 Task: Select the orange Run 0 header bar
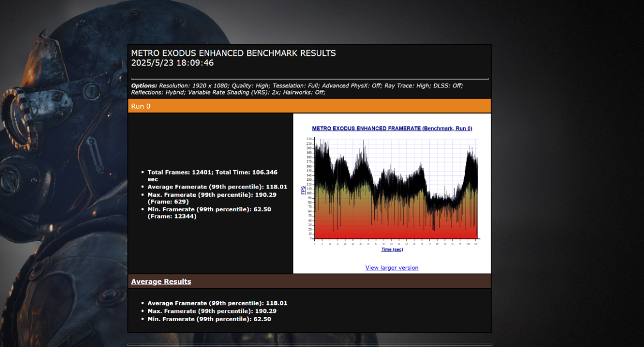[x=309, y=106]
